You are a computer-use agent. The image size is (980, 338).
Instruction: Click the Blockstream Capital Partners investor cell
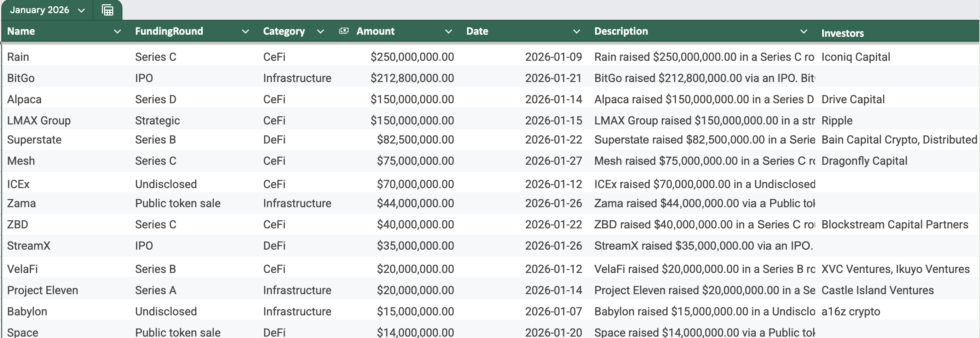coord(894,224)
